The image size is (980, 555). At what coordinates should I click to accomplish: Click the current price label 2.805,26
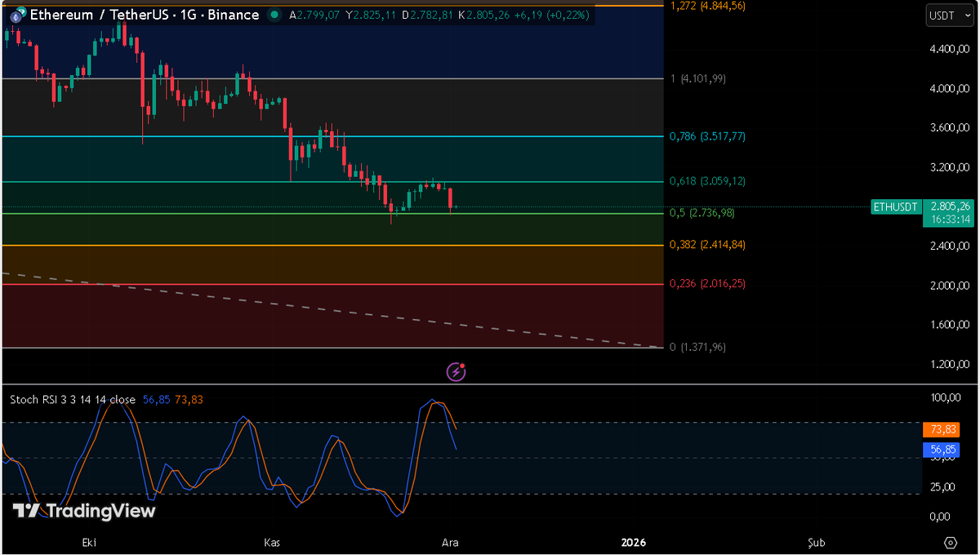(951, 206)
